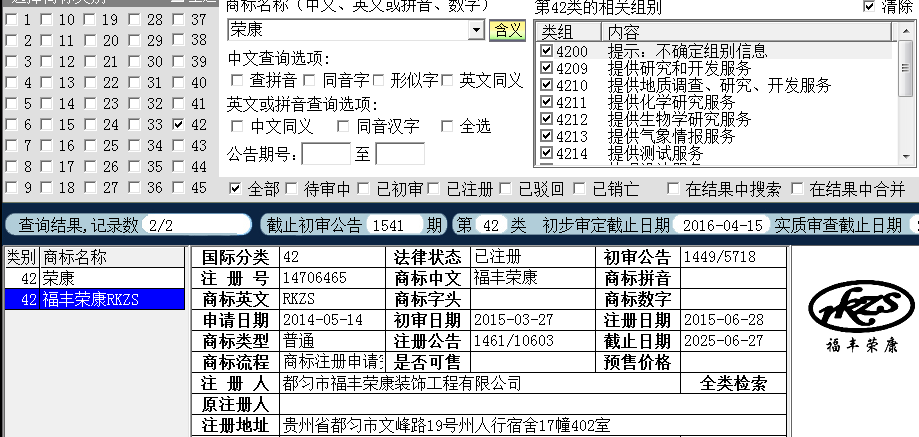919x437 pixels.
Task: Tick the 全选 checkbox
Action: click(x=447, y=126)
